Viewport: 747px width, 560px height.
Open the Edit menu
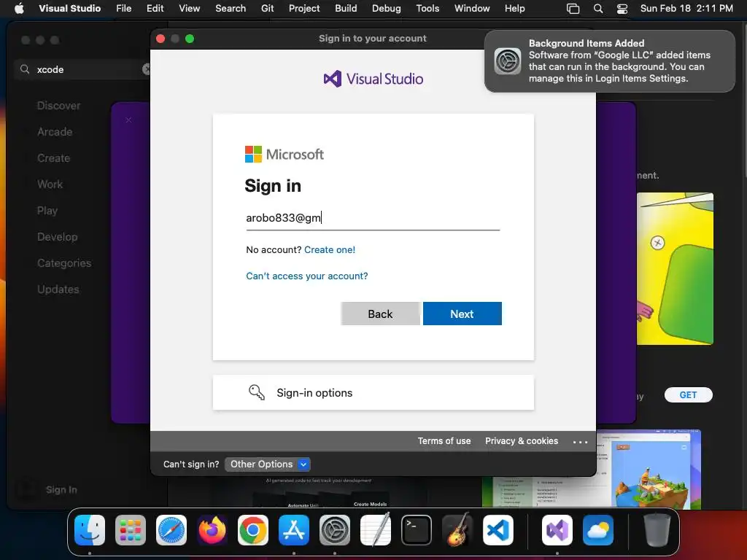pos(155,8)
